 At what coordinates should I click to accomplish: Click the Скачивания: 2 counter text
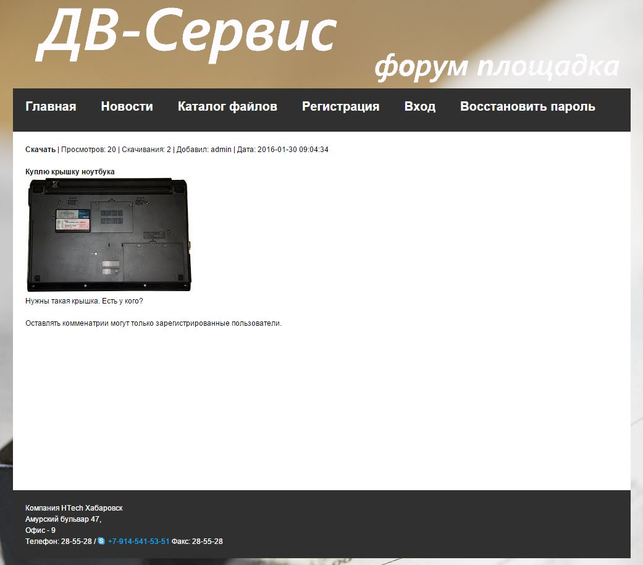coord(146,150)
